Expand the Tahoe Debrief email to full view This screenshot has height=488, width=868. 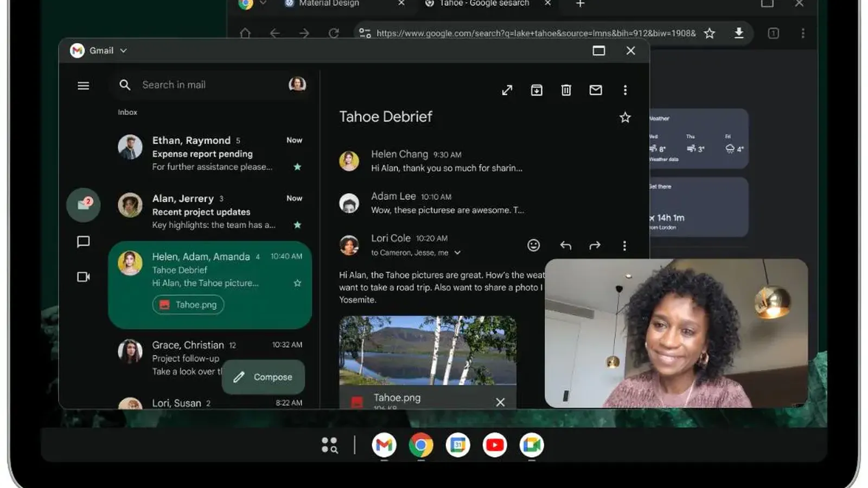click(507, 90)
